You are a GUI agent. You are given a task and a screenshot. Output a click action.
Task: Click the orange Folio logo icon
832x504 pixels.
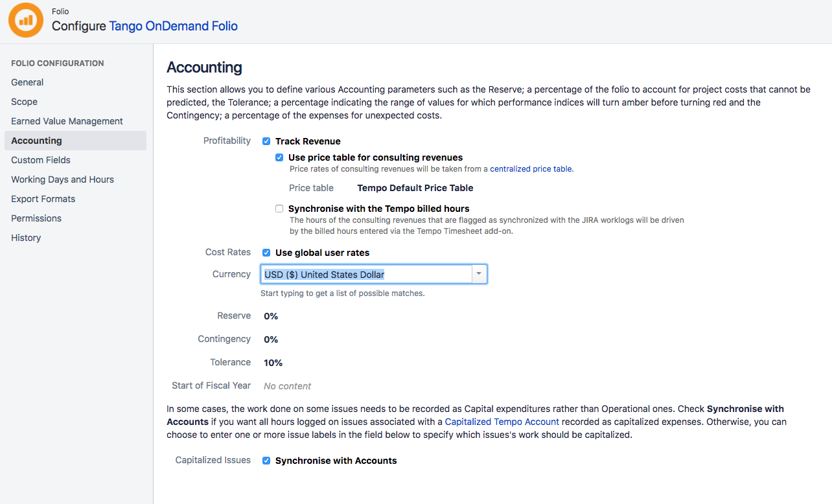26,20
